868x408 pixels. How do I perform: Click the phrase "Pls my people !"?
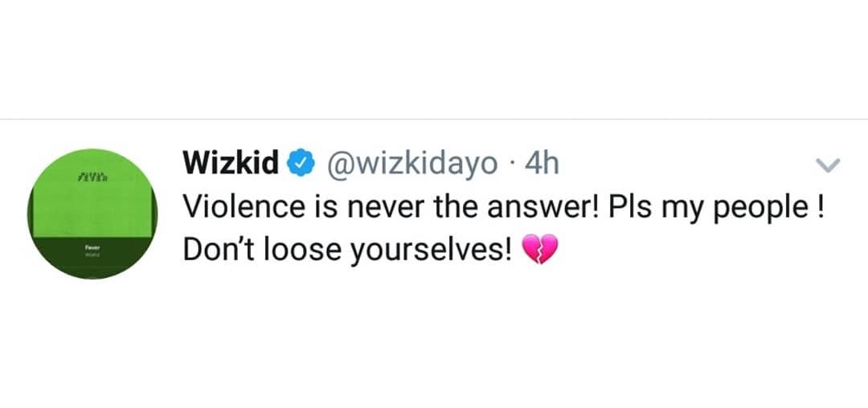point(717,207)
